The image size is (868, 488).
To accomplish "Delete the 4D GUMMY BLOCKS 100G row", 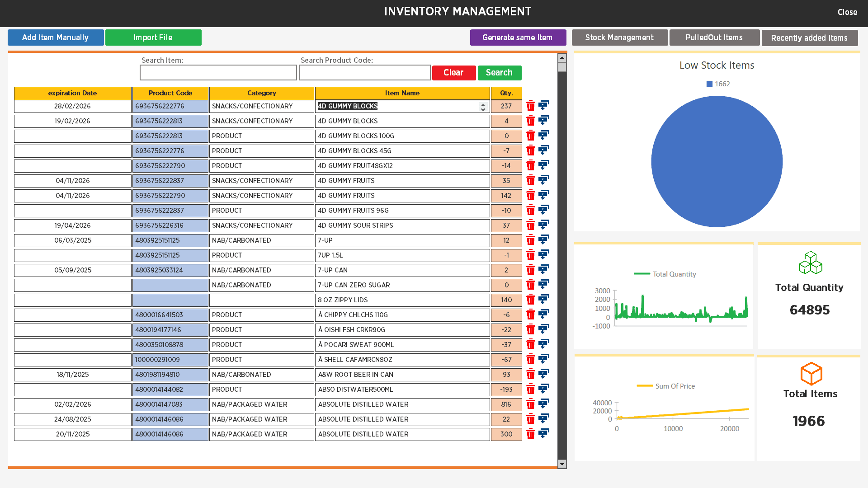I will 531,136.
